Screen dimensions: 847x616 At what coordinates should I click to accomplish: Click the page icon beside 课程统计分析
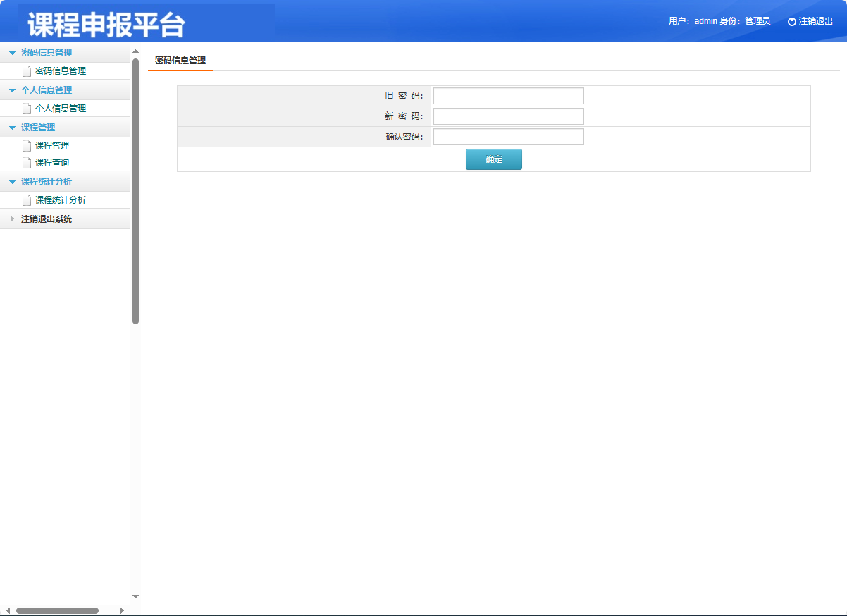tap(26, 199)
